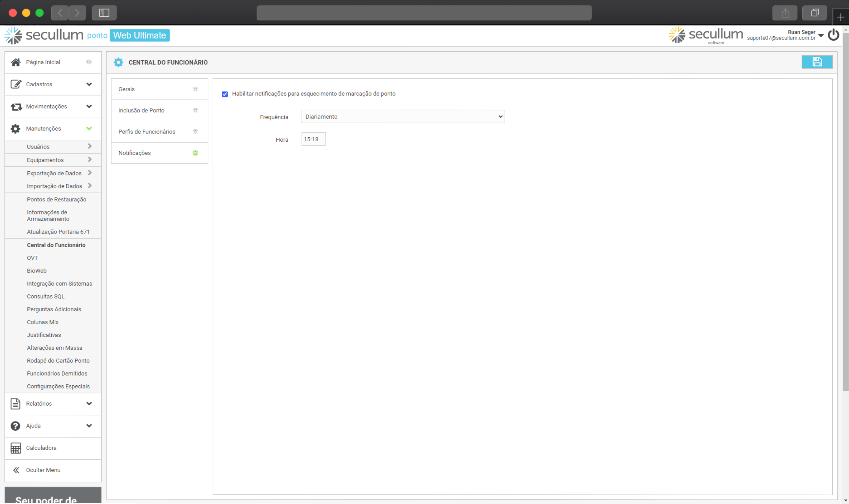Open the Calculadora calculator icon
Screen dimensions: 849x504
click(x=16, y=448)
